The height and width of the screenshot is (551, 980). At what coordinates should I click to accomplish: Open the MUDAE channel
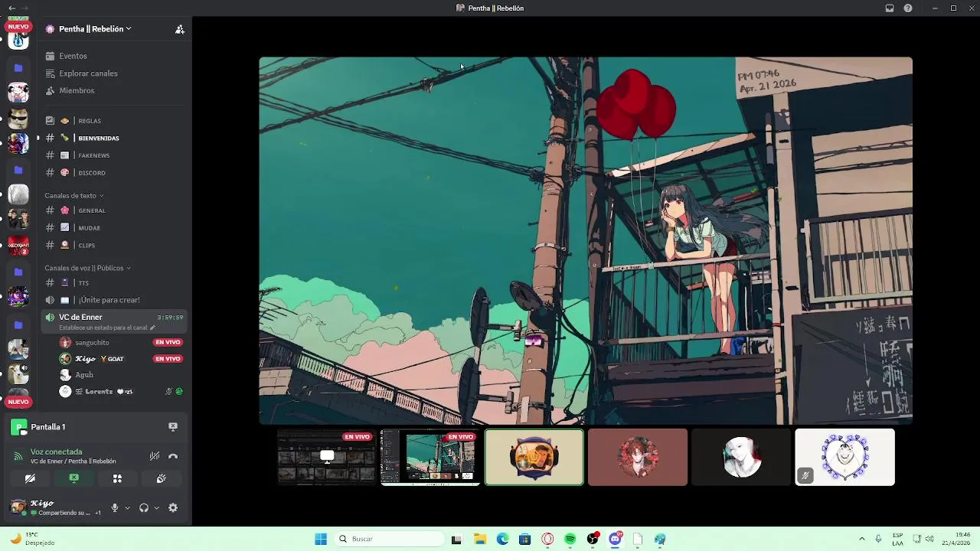90,228
